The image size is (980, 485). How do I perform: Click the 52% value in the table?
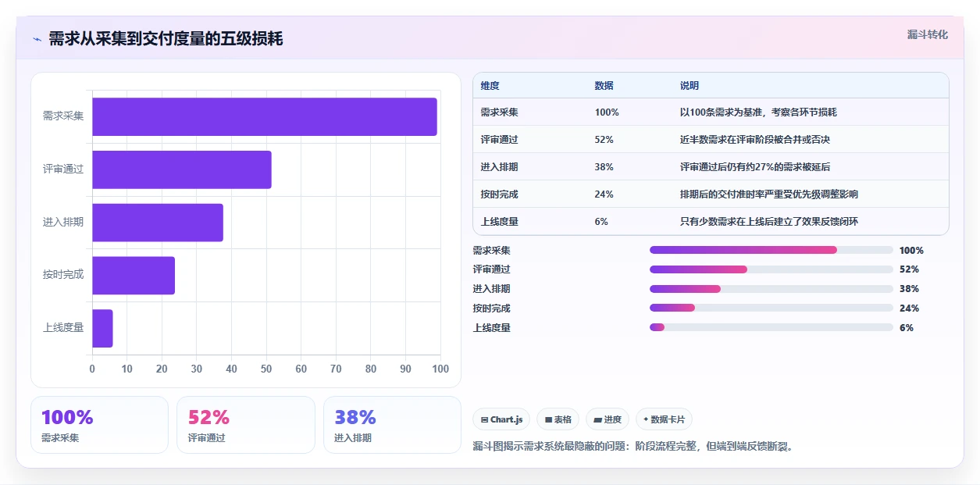point(604,140)
